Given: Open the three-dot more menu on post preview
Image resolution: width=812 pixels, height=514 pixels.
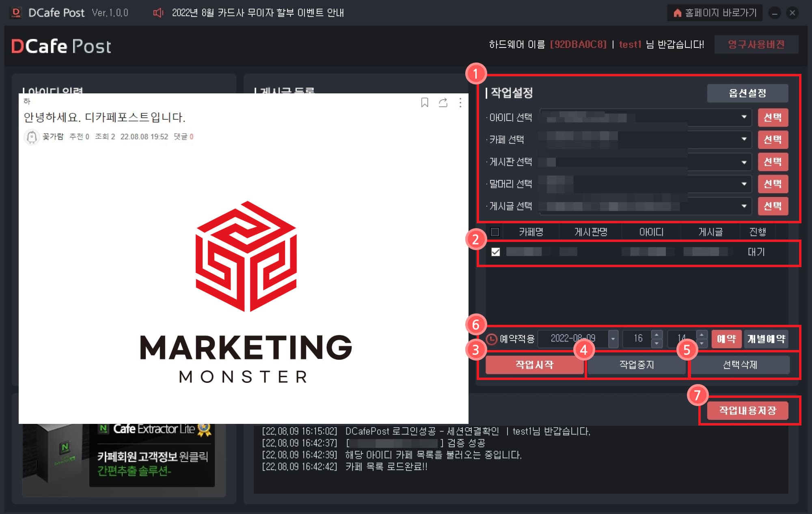Looking at the screenshot, I should (460, 103).
